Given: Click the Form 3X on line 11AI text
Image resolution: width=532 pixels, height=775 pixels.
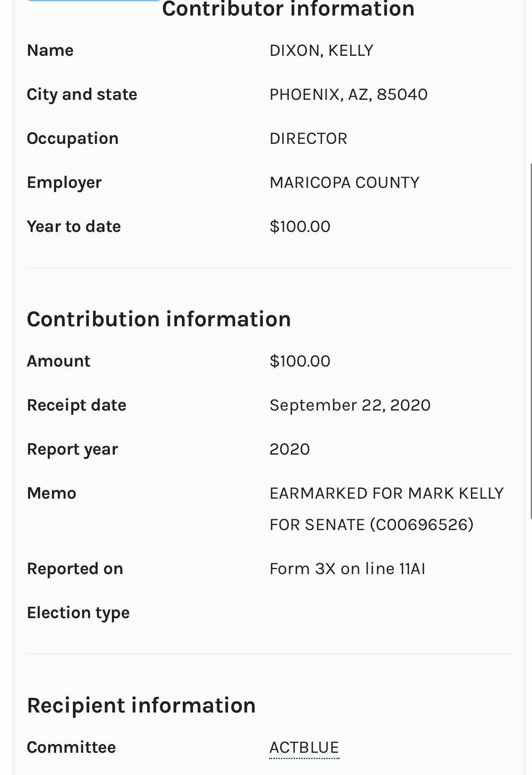Looking at the screenshot, I should (x=347, y=569).
